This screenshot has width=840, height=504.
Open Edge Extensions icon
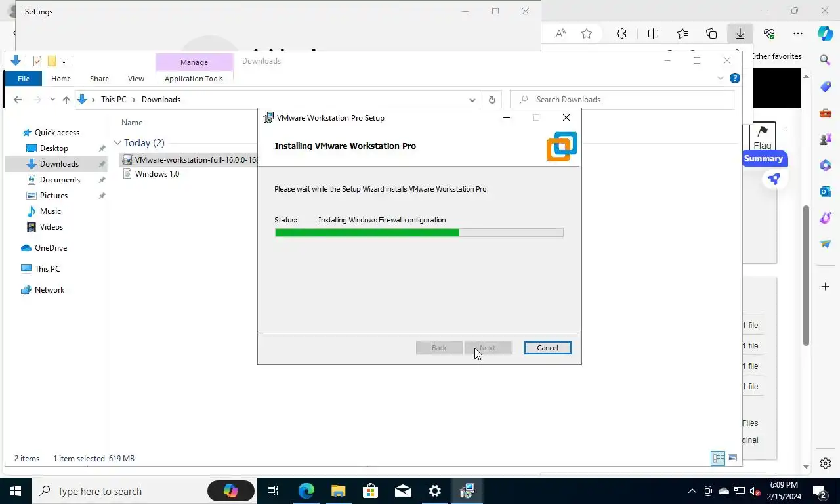pyautogui.click(x=621, y=33)
